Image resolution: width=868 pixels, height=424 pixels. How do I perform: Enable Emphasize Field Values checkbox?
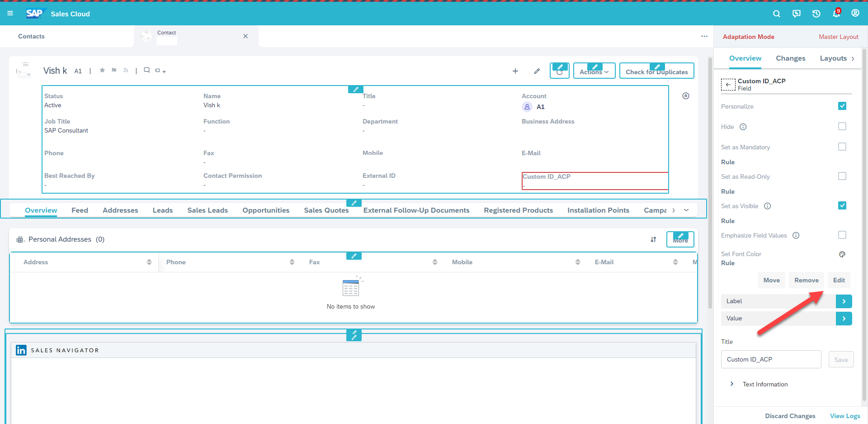click(x=842, y=235)
